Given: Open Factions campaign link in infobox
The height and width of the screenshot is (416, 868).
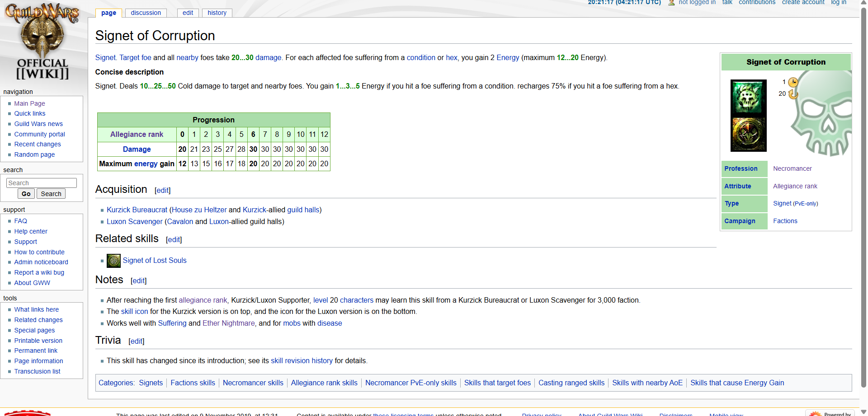Looking at the screenshot, I should [785, 221].
